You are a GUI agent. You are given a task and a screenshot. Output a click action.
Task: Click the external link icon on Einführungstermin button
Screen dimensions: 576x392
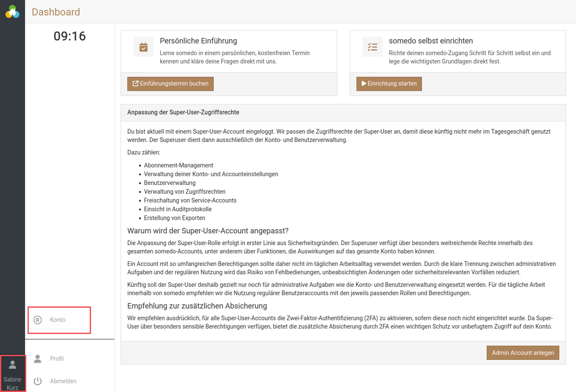click(x=136, y=83)
